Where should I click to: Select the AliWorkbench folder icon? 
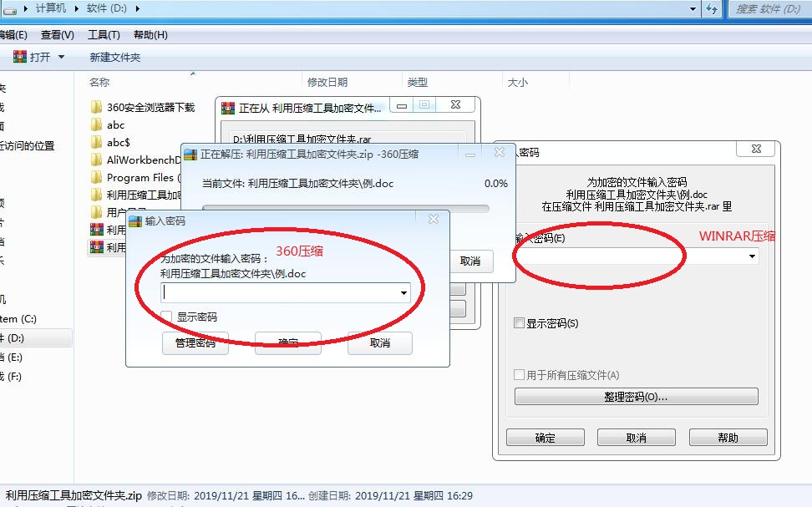96,160
